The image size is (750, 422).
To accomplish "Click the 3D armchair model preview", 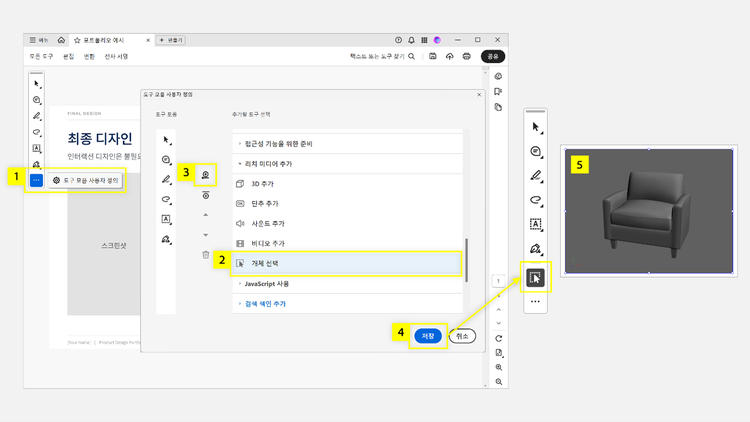I will coord(649,211).
